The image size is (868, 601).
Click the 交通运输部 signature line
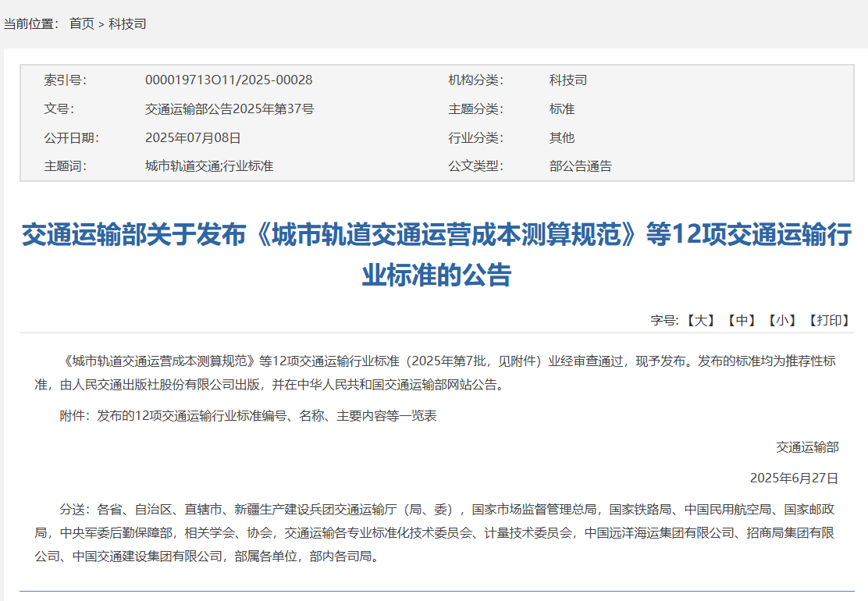point(807,447)
